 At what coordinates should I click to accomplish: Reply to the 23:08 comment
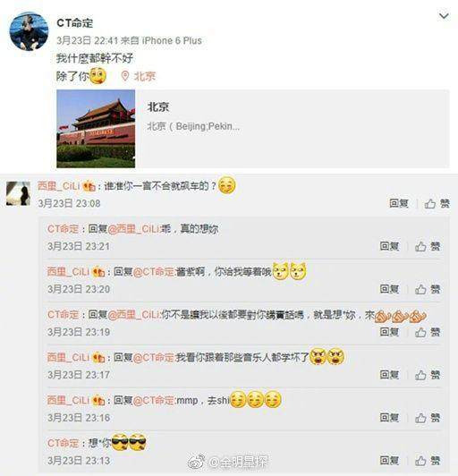[x=399, y=203]
